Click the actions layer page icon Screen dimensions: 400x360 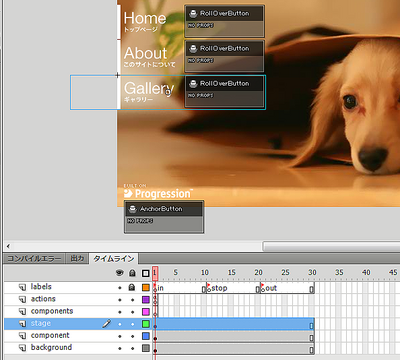pyautogui.click(x=22, y=299)
